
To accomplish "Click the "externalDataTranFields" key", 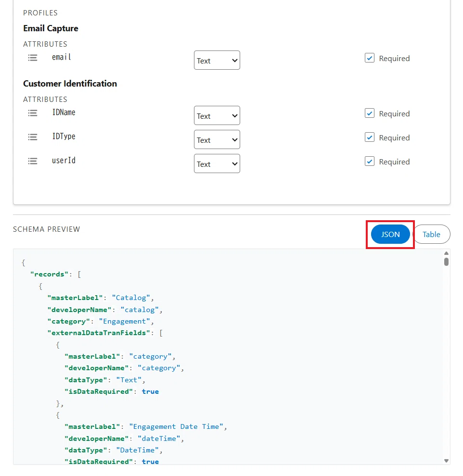I will tap(99, 333).
